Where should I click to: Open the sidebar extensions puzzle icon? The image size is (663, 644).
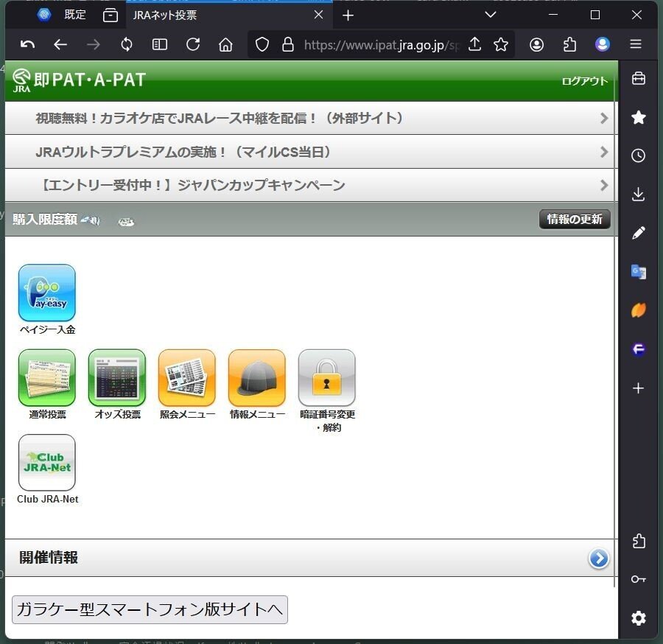[639, 541]
